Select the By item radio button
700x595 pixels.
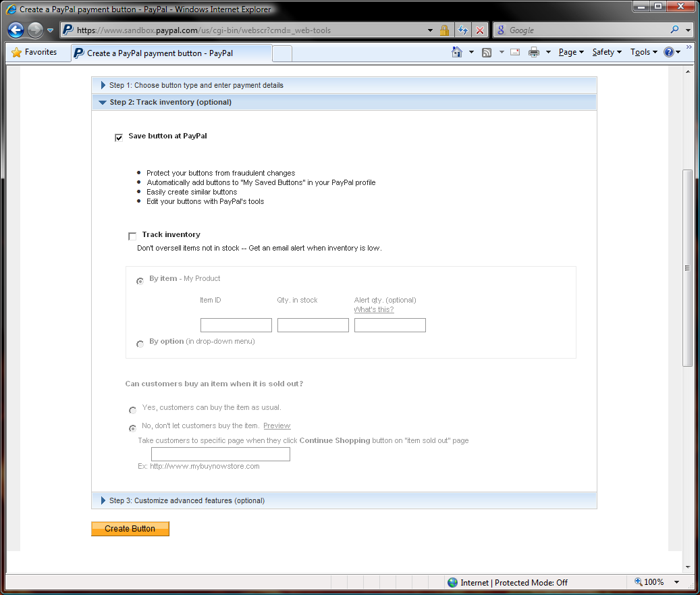coord(140,281)
